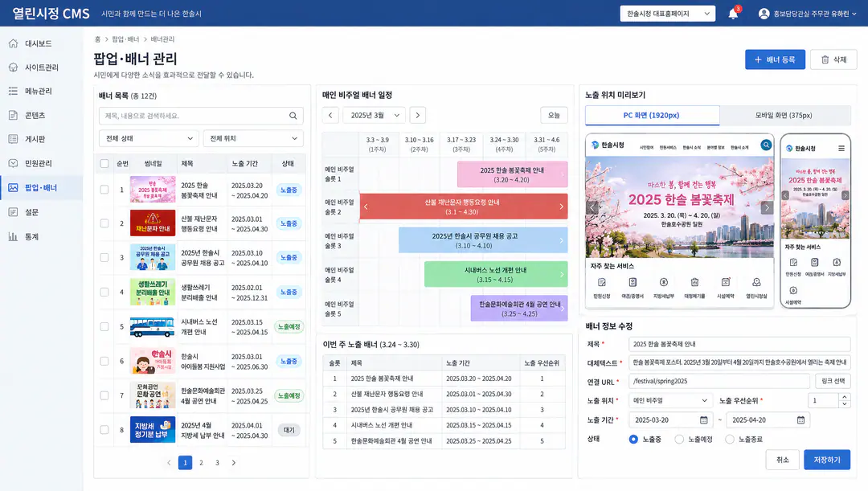Screen dimensions: 868x491
Task: Go to page 2 in pagination
Action: click(x=201, y=463)
